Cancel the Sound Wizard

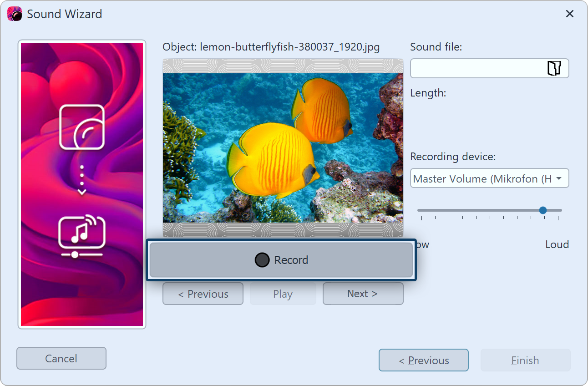click(61, 359)
